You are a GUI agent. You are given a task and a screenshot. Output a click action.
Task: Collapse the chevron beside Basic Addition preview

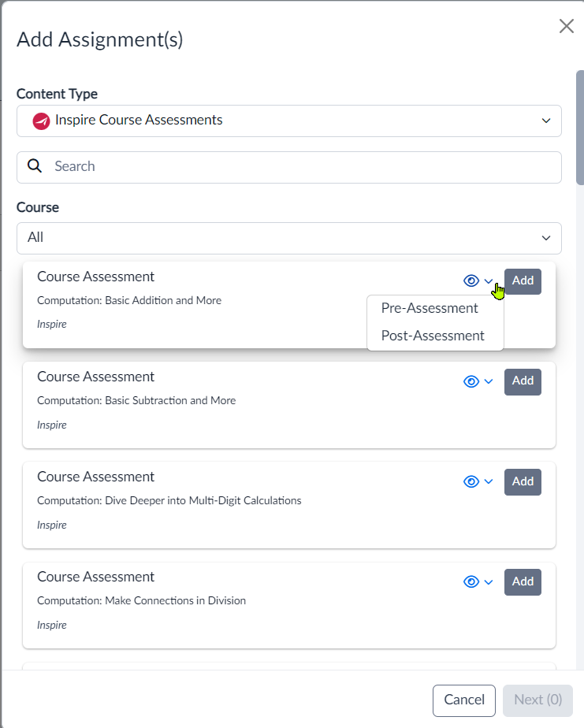coord(489,281)
